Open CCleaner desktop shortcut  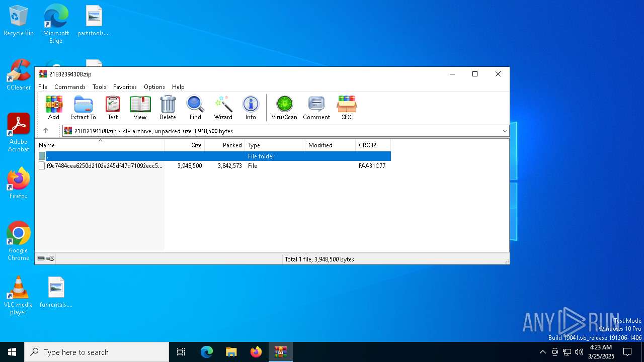click(19, 75)
